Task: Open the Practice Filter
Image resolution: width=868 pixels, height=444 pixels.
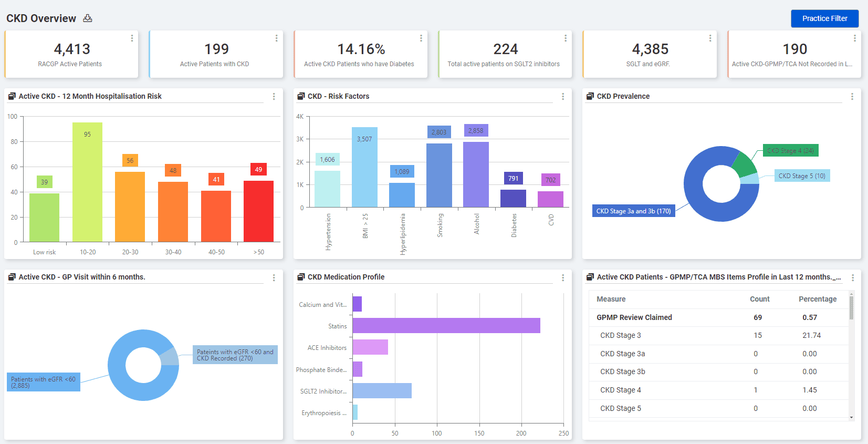Action: pos(824,18)
